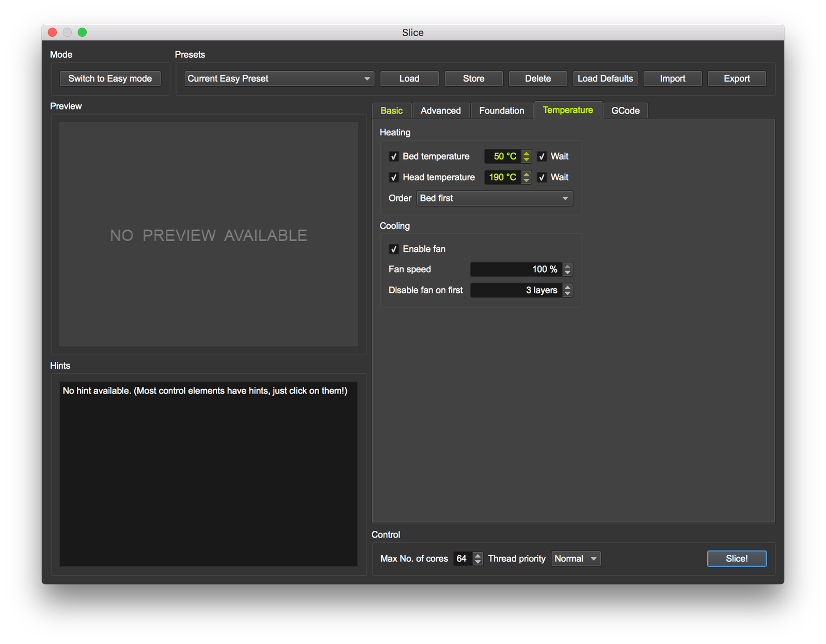Select the Temperature tab
Image resolution: width=826 pixels, height=644 pixels.
click(x=568, y=110)
